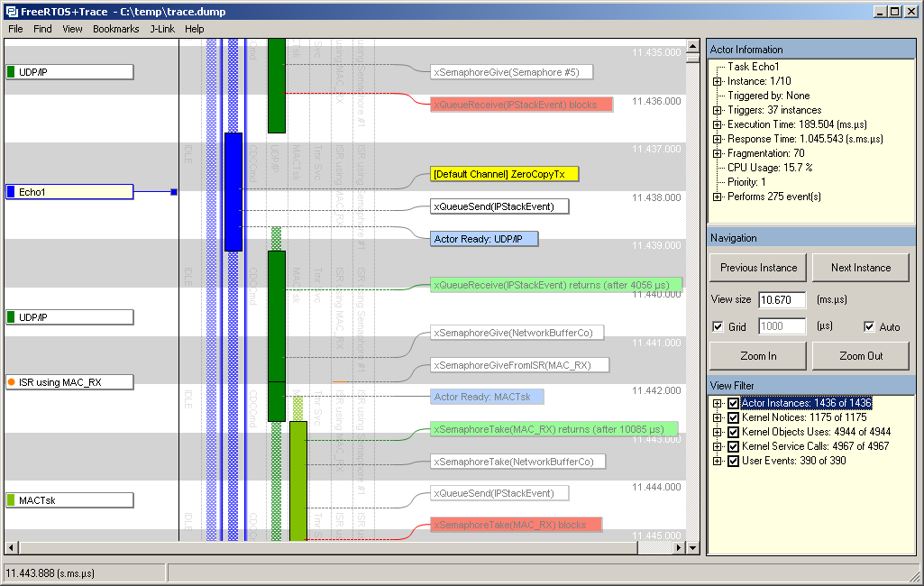Uncheck the Kernel Objects Uses filter checkbox
The height and width of the screenshot is (586, 924).
(x=733, y=432)
